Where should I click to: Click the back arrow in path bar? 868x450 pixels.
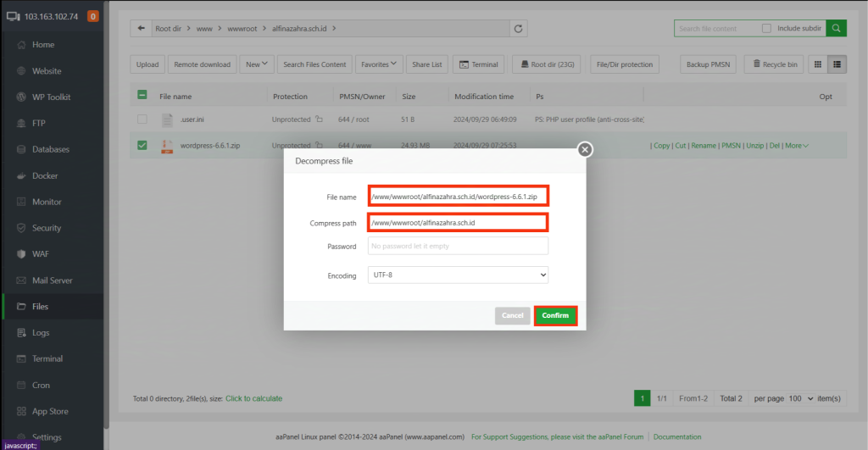pos(140,29)
